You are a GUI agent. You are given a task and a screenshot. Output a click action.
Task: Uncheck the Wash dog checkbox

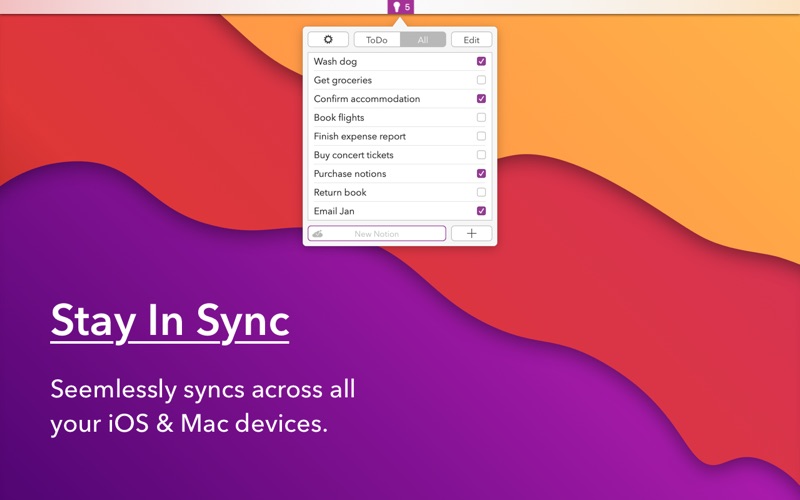coord(481,61)
